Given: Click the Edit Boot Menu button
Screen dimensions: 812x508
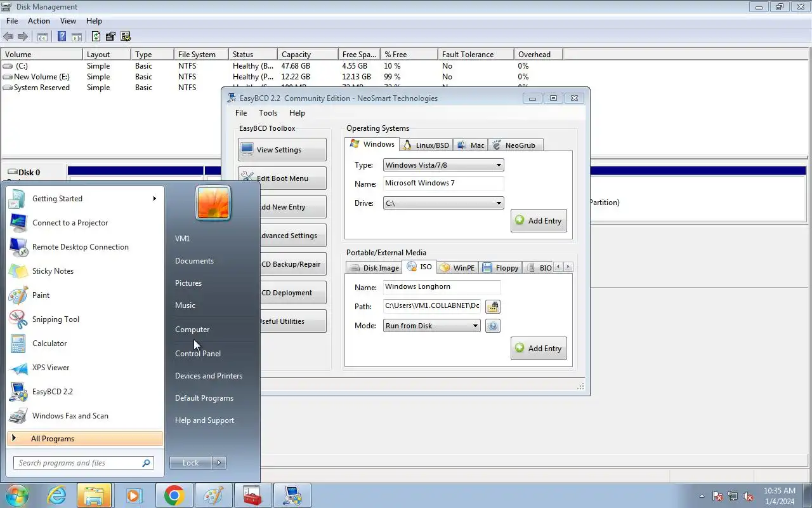Looking at the screenshot, I should (282, 178).
